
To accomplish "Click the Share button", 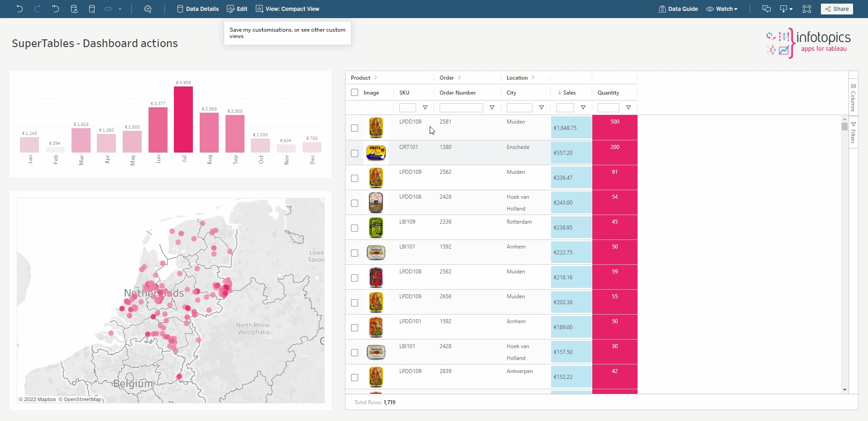I will [836, 9].
